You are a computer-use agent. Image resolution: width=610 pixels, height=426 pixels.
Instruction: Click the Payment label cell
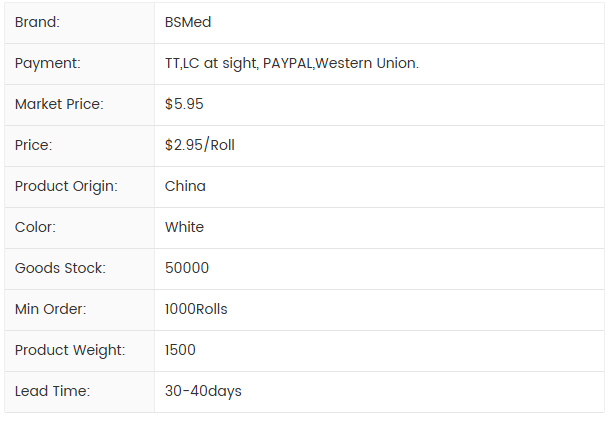(47, 63)
